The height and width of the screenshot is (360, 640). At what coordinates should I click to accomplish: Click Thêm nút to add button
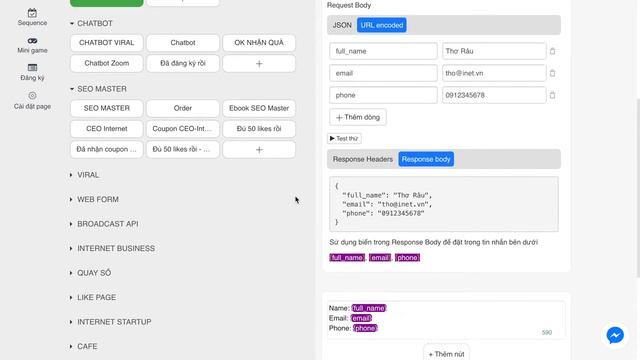click(446, 353)
